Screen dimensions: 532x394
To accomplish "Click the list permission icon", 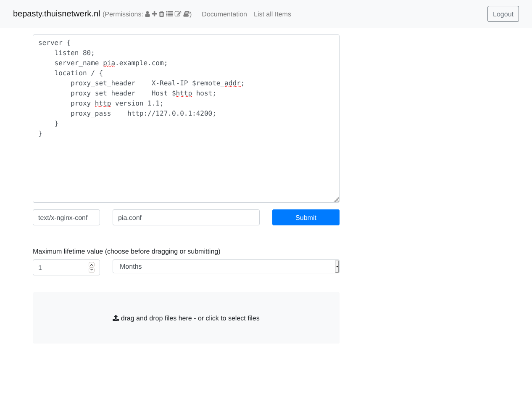I will (x=169, y=14).
